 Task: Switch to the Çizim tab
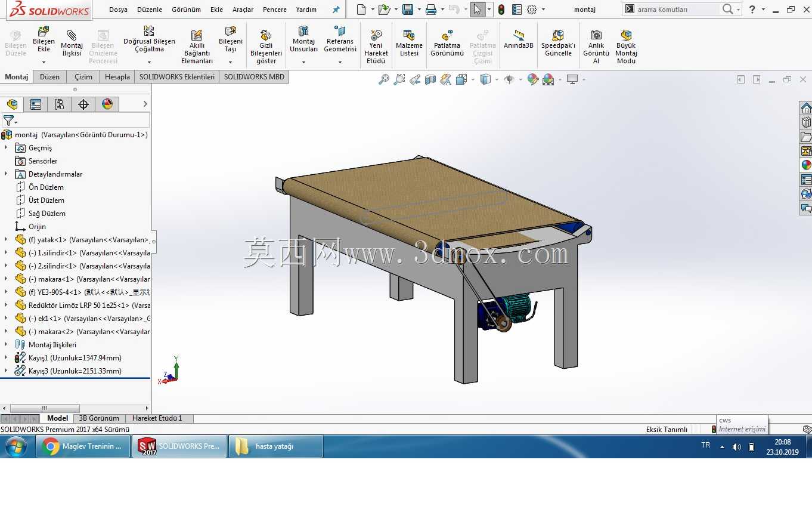click(x=83, y=77)
